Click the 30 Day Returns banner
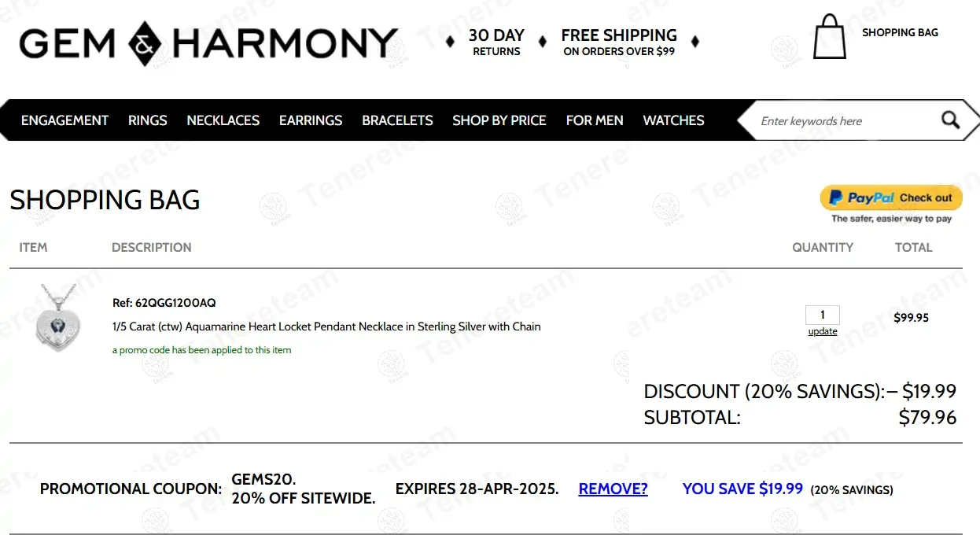This screenshot has width=980, height=535. click(496, 42)
